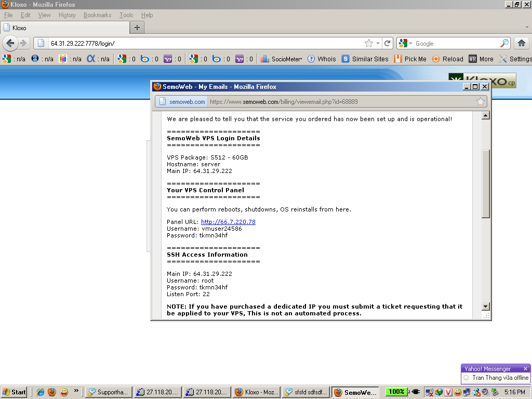Click the 100% battery indicator in the taskbar
The width and height of the screenshot is (532, 399).
[396, 392]
